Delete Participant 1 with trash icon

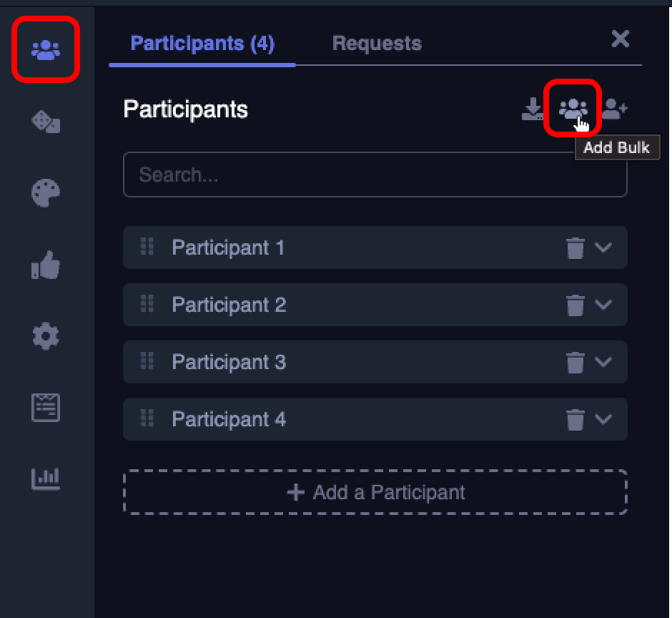pyautogui.click(x=575, y=248)
